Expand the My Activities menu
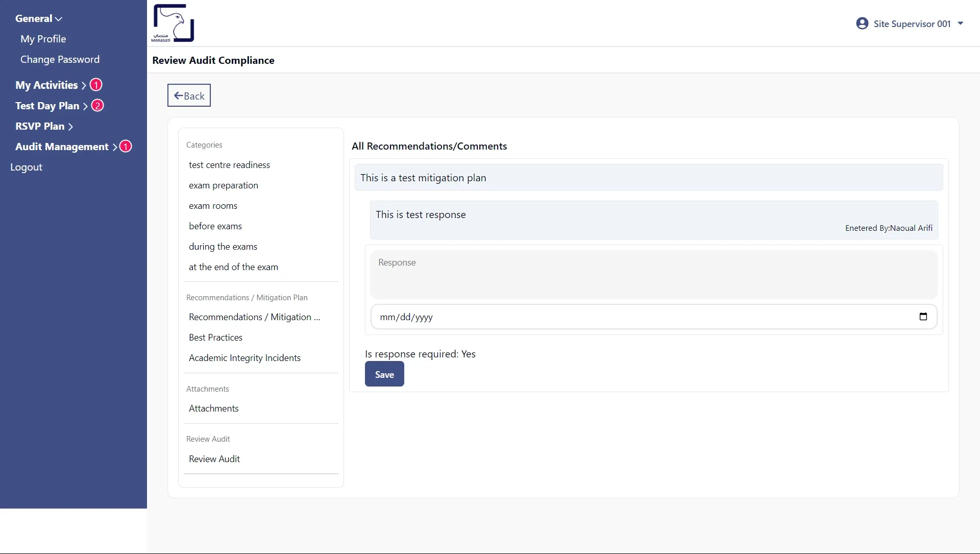The width and height of the screenshot is (980, 554). coord(50,85)
